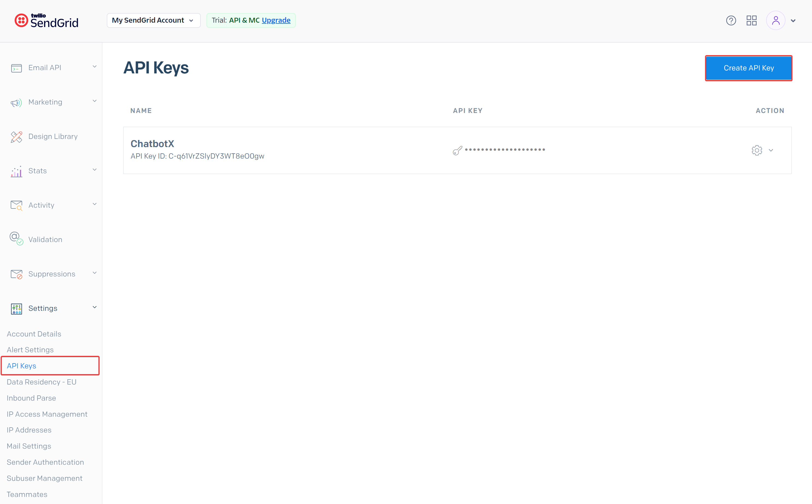This screenshot has width=812, height=504.
Task: Click the API Key ID text
Action: [197, 156]
